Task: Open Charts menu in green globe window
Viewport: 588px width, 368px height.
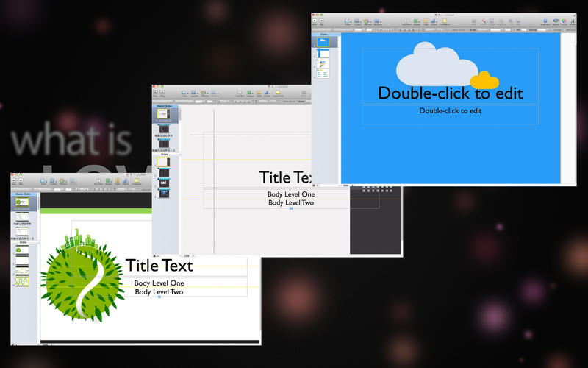Action: (x=126, y=182)
